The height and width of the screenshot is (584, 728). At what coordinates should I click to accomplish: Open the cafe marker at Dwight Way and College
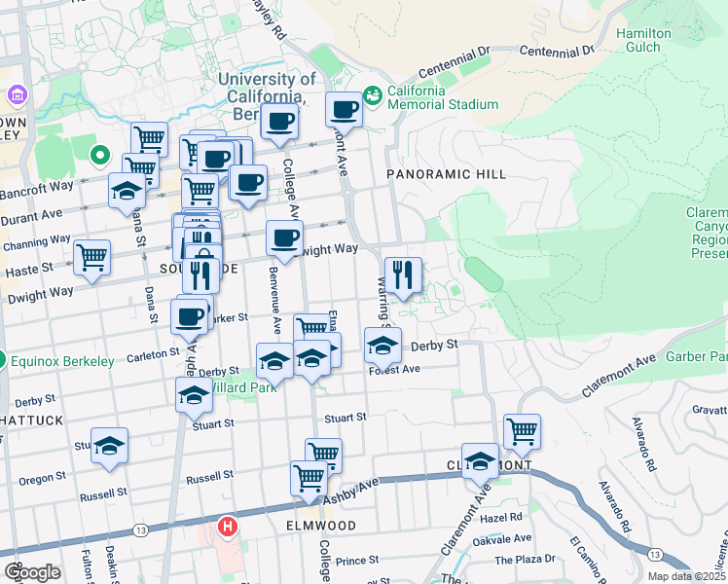point(284,239)
